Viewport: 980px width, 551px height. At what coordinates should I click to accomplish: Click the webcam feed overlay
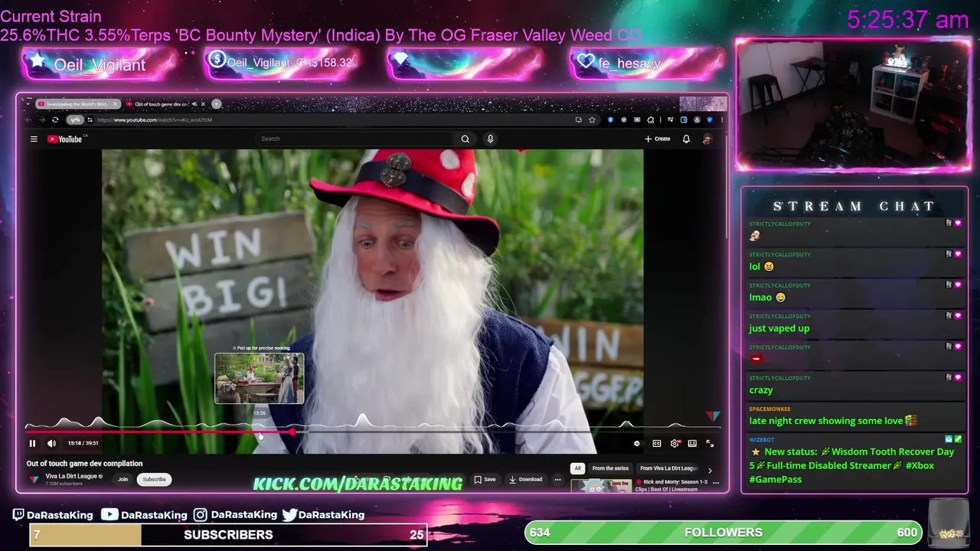point(853,105)
